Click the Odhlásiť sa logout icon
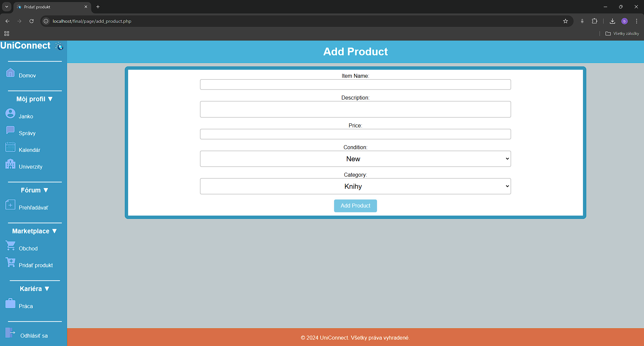644x346 pixels. (x=10, y=333)
